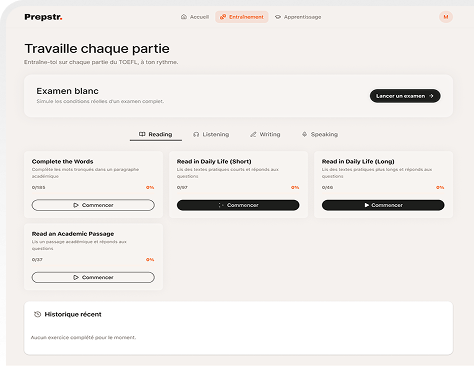
Task: Click arrow icon in Lancer un examen
Action: 431,96
